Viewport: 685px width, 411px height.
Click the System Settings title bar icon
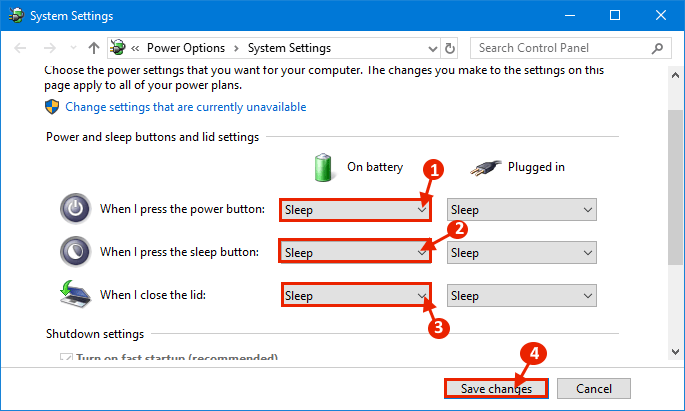[17, 15]
